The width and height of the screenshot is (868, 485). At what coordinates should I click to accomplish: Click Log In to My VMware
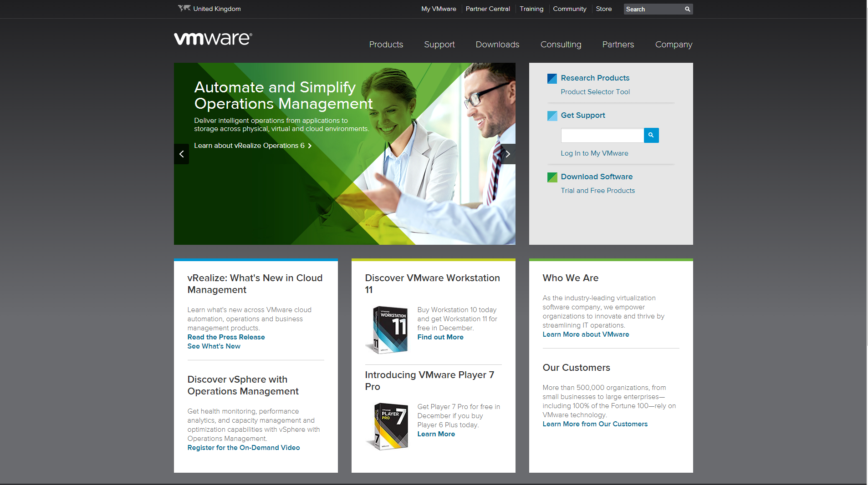coord(594,153)
